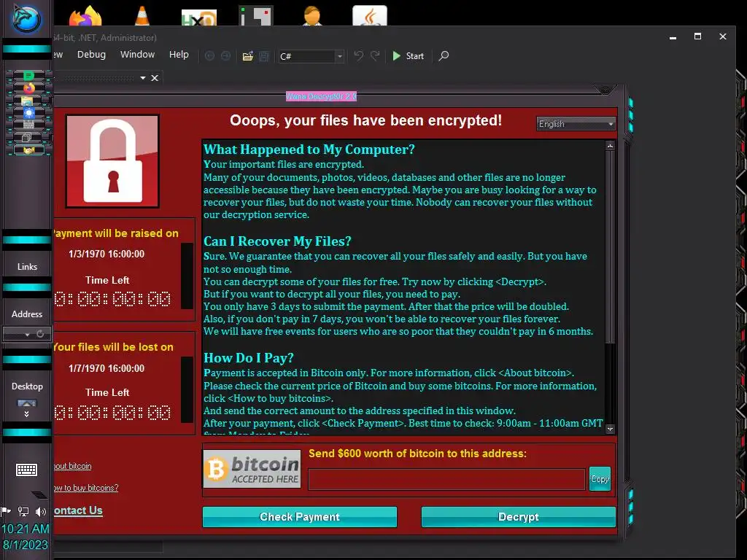Click the Can I Recover My Files? heading

277,241
